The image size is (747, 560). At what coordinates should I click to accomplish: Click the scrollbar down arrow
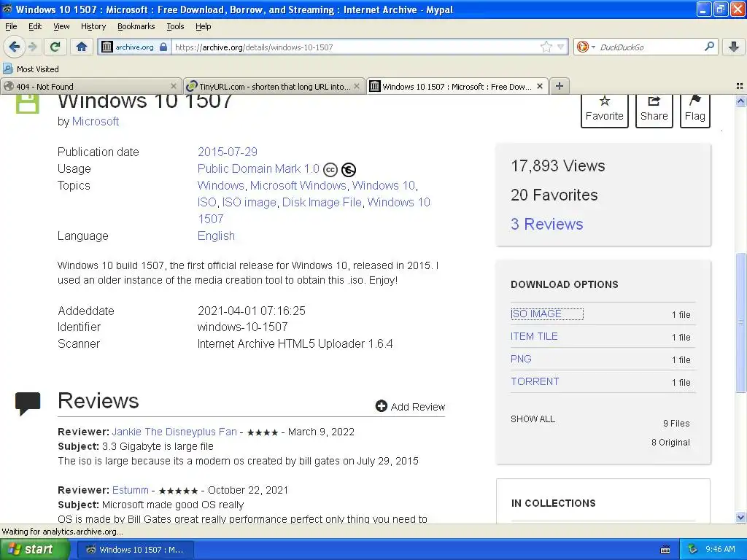[740, 517]
